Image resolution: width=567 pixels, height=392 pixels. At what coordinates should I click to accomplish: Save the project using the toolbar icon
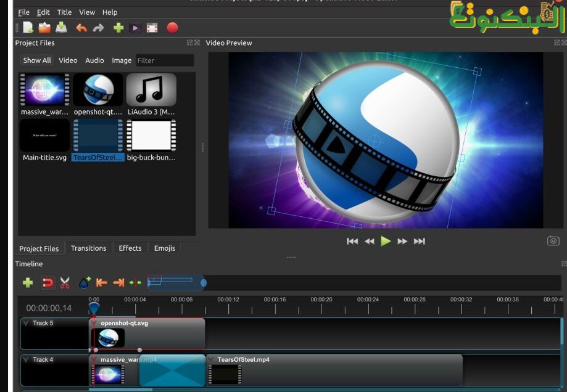[x=61, y=28]
